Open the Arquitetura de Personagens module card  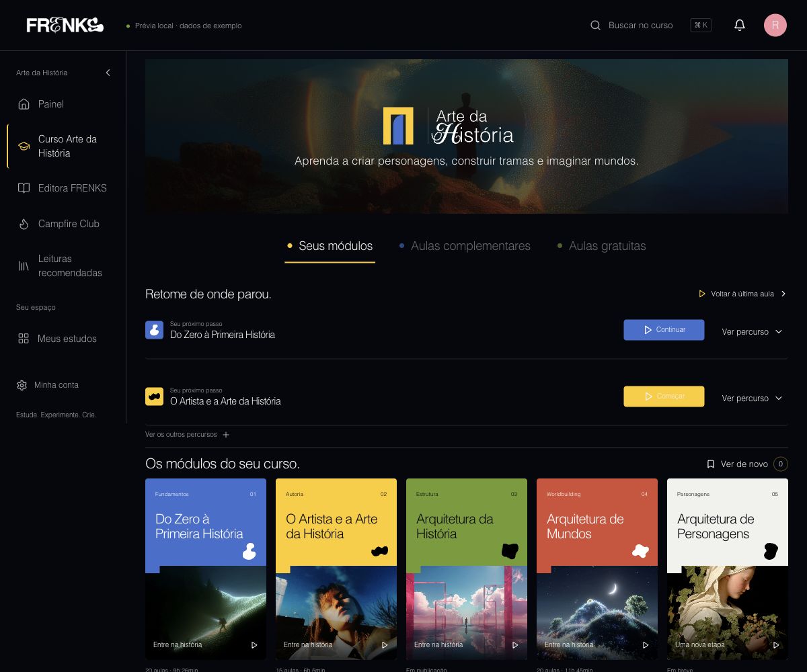pyautogui.click(x=728, y=569)
